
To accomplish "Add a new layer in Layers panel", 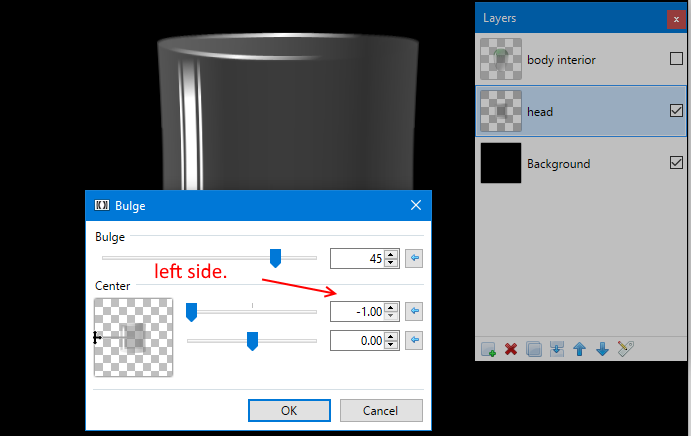I will click(488, 349).
